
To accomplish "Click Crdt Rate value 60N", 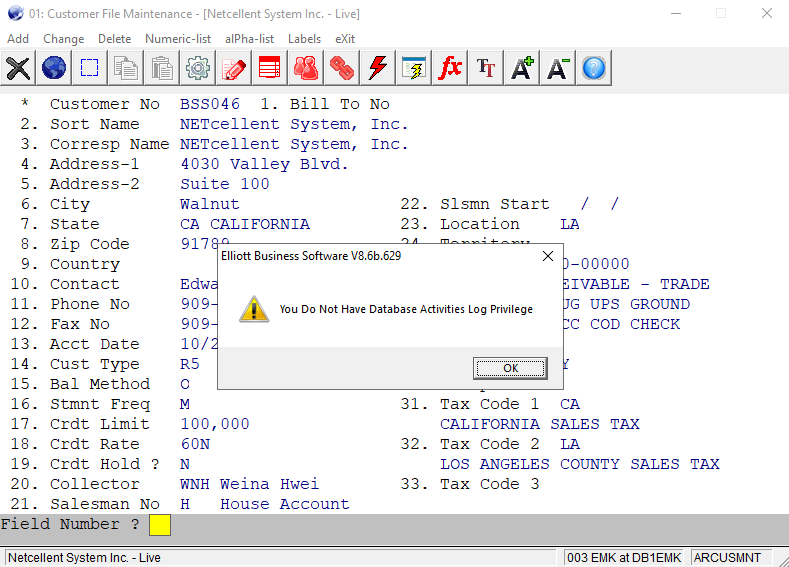I will (x=195, y=444).
